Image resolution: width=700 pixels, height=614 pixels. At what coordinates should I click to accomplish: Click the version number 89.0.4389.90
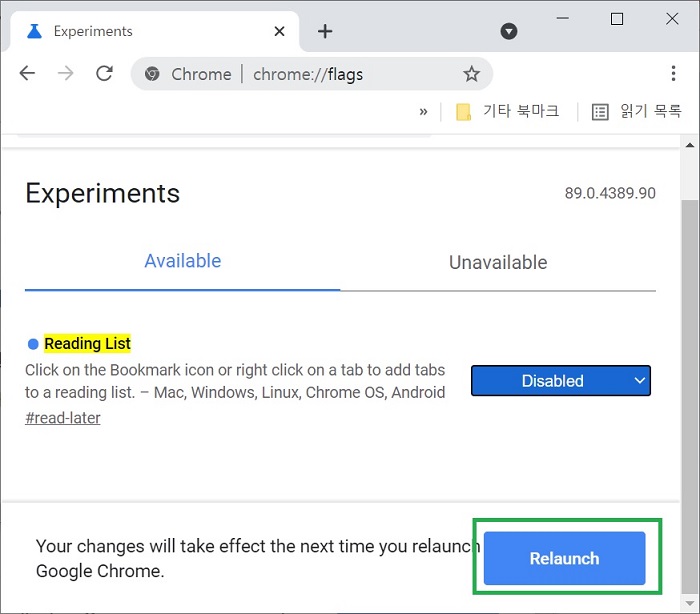pos(610,193)
